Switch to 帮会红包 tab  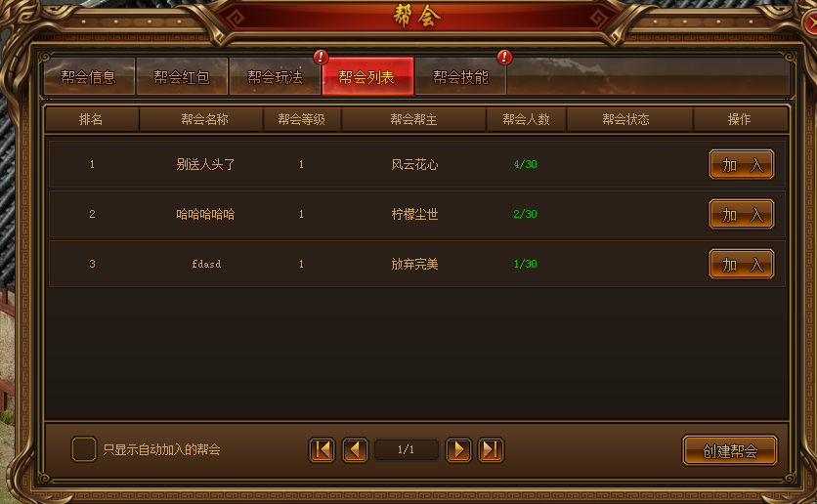[x=182, y=77]
